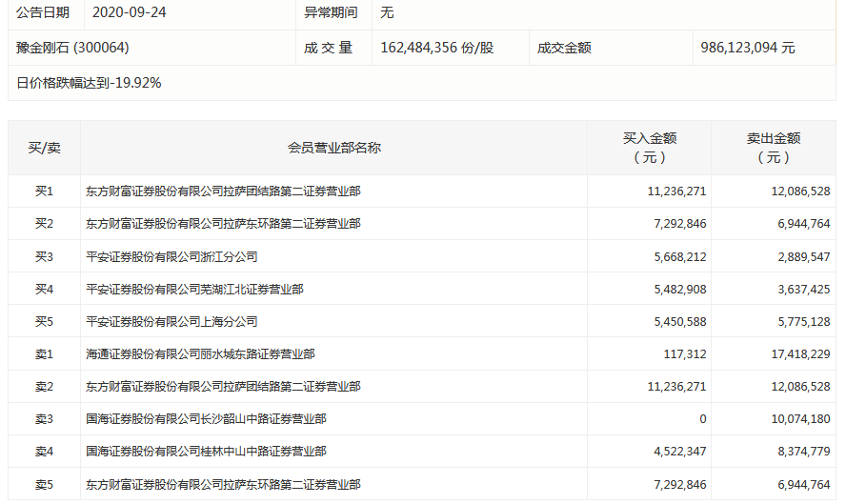
Task: Sort by the 买入金额 column header
Action: [x=649, y=148]
